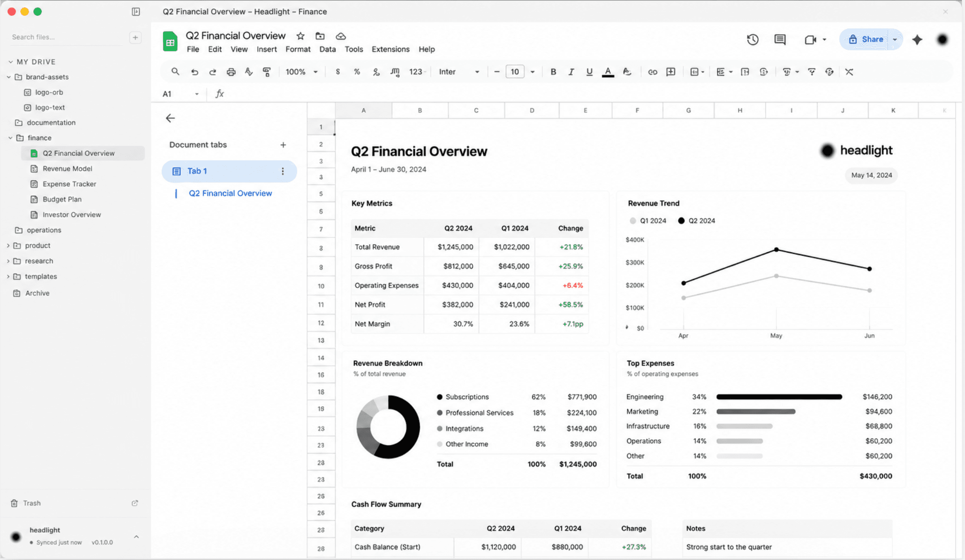Open the Insert menu
The image size is (965, 560).
[x=267, y=49]
